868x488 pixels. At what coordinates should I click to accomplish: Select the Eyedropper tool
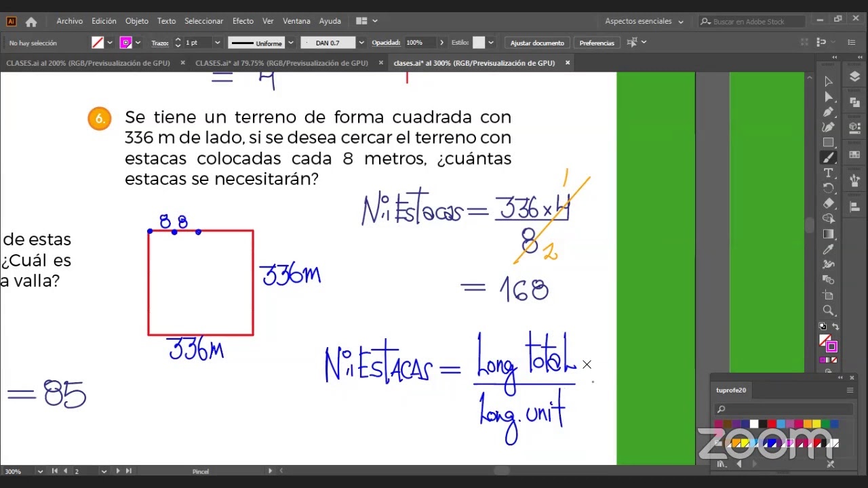[x=828, y=249]
